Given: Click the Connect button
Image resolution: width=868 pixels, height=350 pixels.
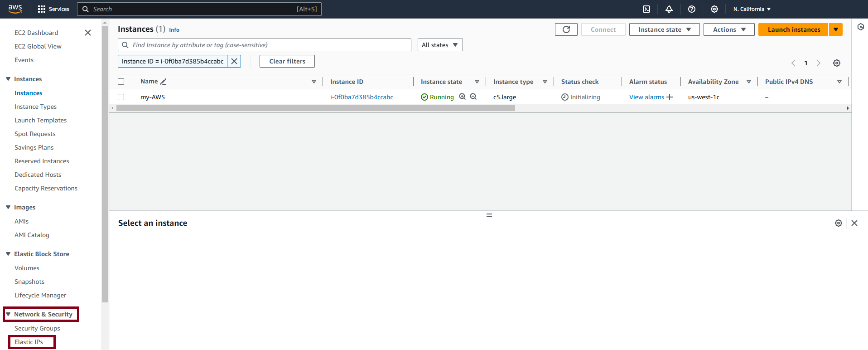Looking at the screenshot, I should pyautogui.click(x=603, y=29).
